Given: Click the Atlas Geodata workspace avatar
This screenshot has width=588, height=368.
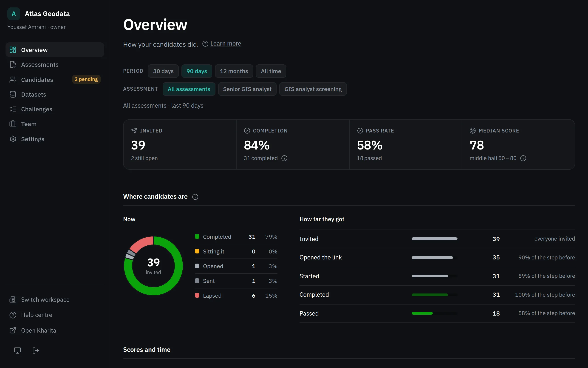Looking at the screenshot, I should tap(14, 14).
